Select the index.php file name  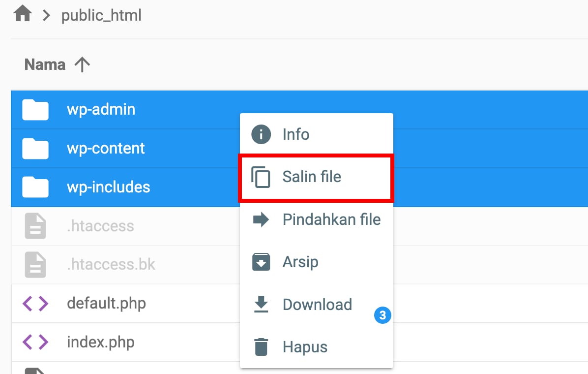[x=101, y=342]
